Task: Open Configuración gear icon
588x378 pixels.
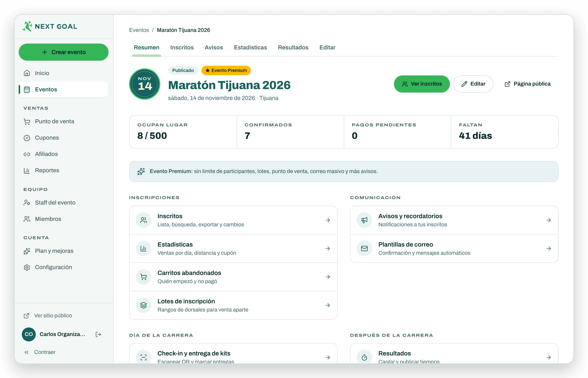Action: [27, 267]
